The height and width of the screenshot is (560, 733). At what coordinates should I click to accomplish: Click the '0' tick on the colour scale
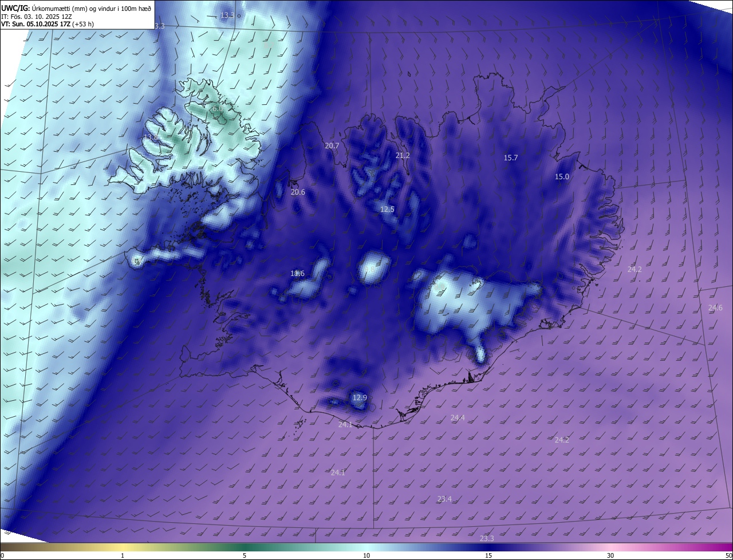pyautogui.click(x=2, y=556)
